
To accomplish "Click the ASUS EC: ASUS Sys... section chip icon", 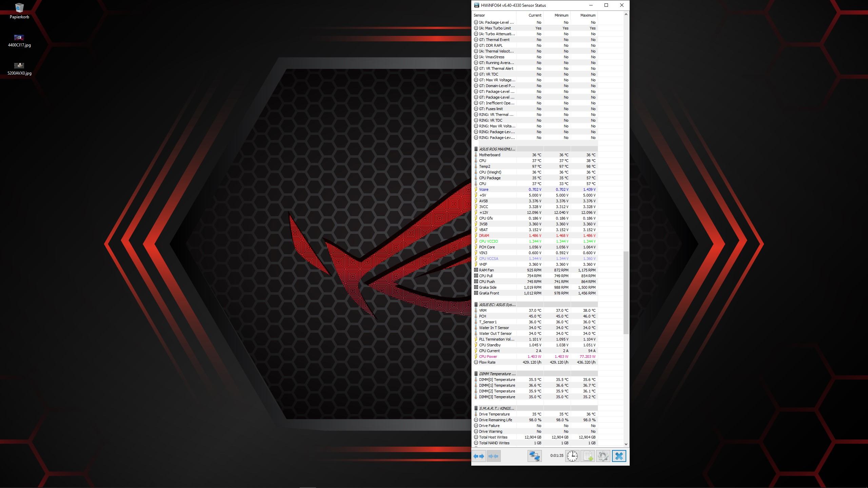I will [x=476, y=305].
